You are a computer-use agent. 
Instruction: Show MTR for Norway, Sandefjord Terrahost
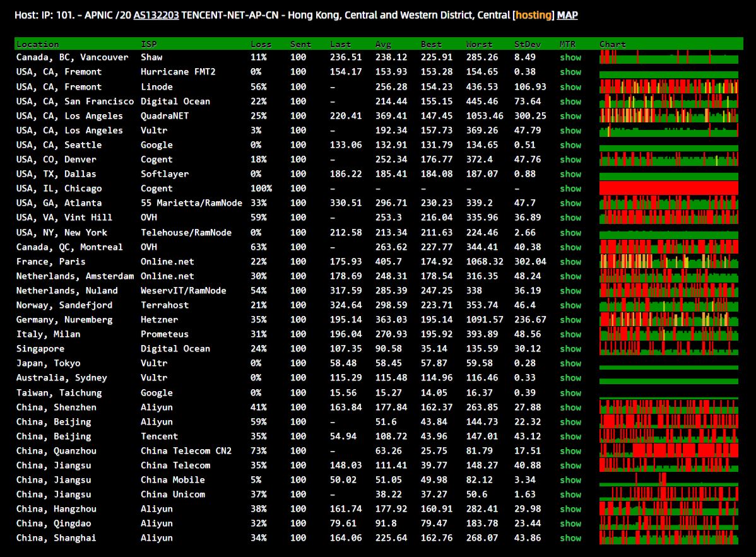tap(570, 305)
